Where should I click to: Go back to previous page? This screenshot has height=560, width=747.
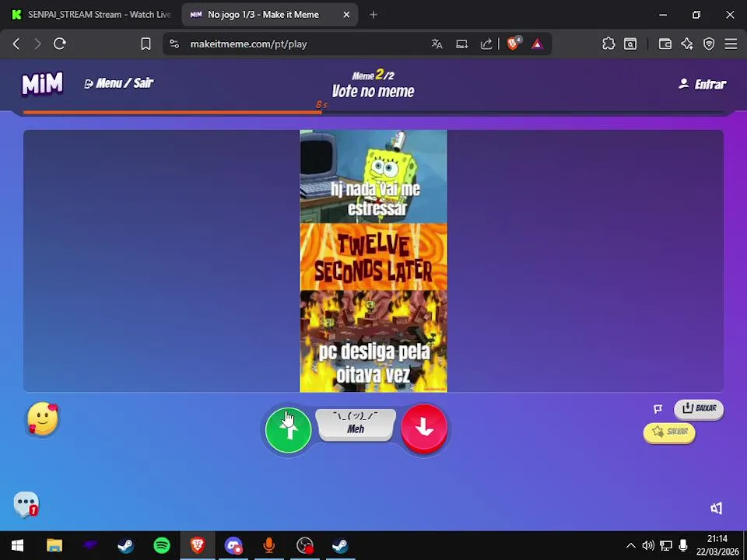(x=16, y=44)
